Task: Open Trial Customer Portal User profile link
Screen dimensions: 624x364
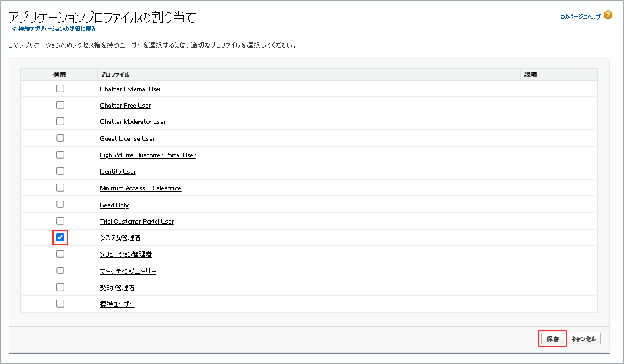Action: pyautogui.click(x=137, y=222)
